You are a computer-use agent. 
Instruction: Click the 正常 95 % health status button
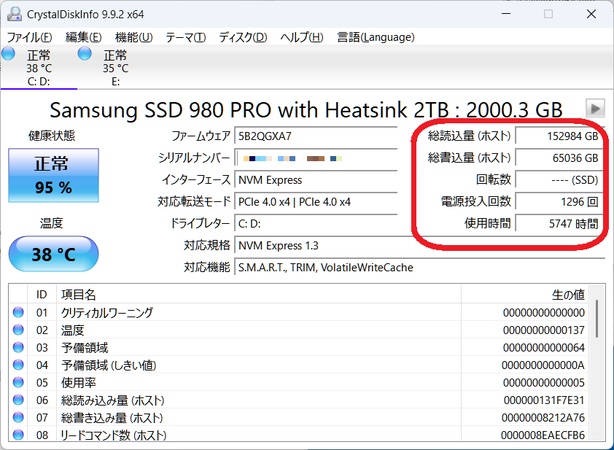pyautogui.click(x=53, y=175)
